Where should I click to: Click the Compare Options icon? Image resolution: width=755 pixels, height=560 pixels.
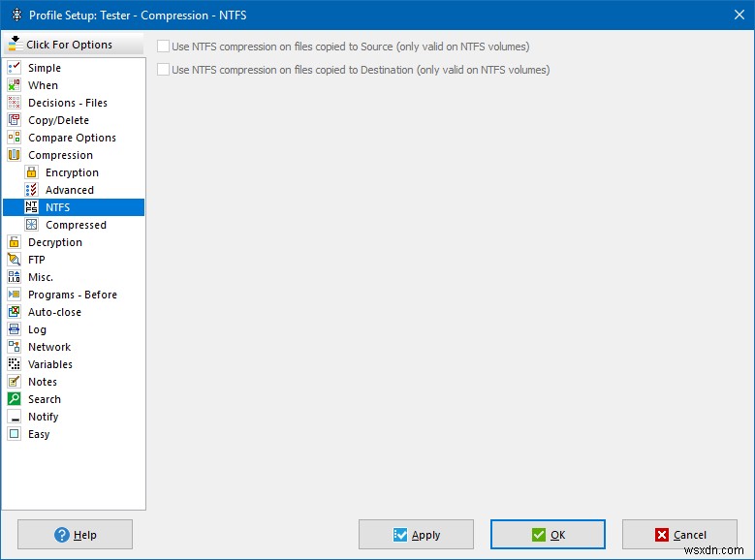tap(14, 138)
